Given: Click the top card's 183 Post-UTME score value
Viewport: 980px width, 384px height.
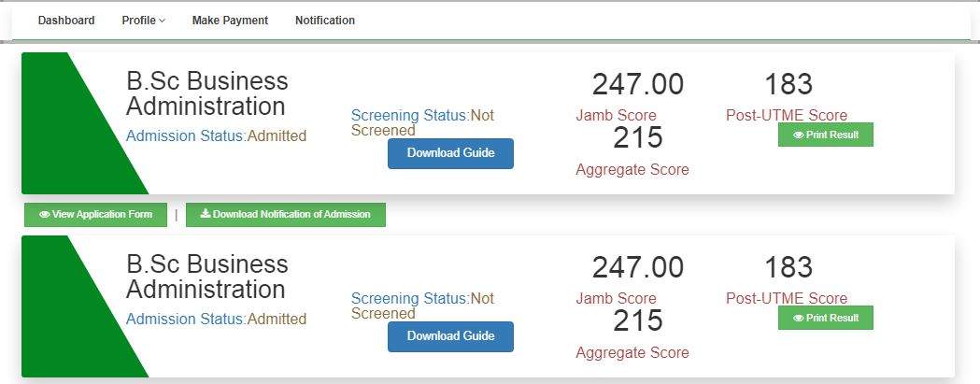Looking at the screenshot, I should point(788,84).
